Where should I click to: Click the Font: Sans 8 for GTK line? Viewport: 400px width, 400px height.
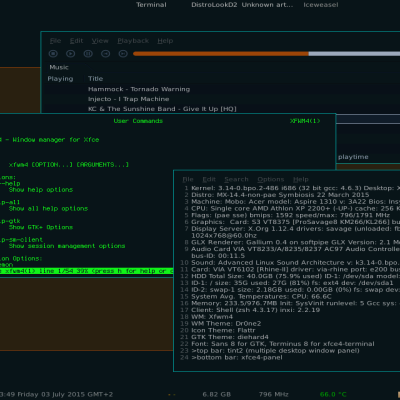283,344
